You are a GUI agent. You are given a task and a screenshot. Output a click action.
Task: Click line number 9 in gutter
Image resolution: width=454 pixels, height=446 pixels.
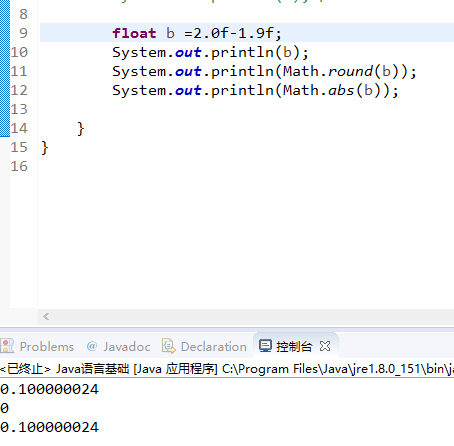point(23,33)
